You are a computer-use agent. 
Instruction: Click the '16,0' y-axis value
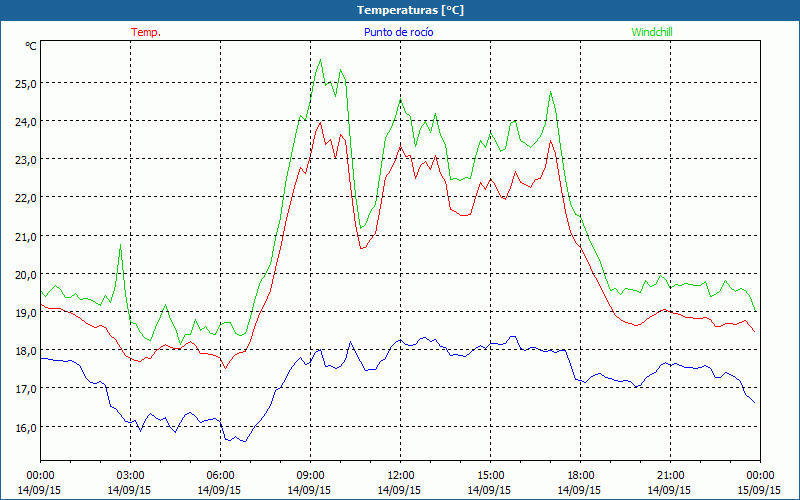coord(26,428)
